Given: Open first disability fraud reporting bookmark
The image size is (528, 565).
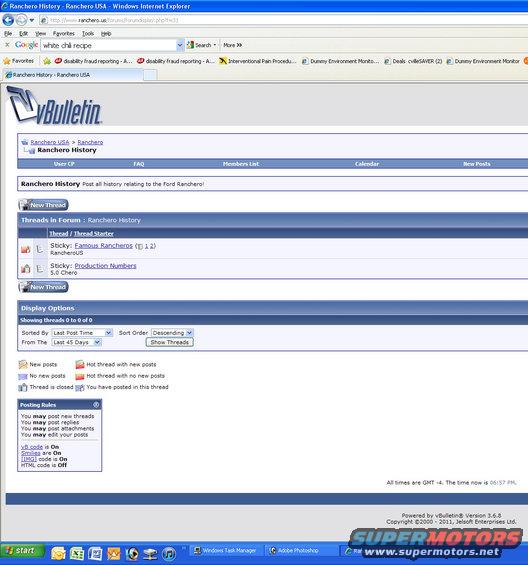Looking at the screenshot, I should [93, 61].
